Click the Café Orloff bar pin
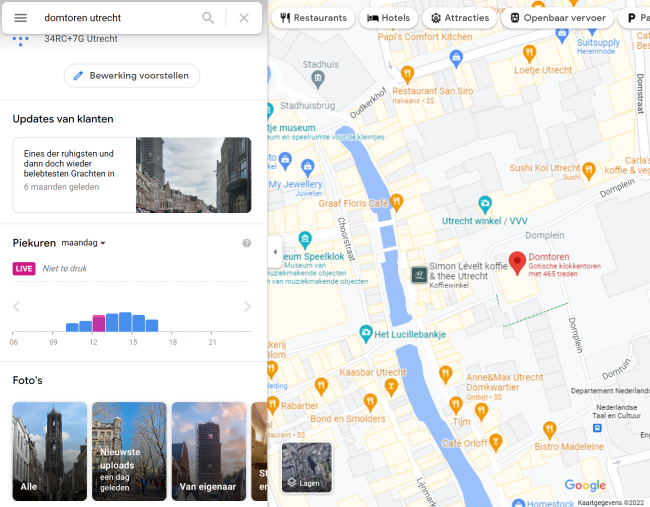 [495, 442]
